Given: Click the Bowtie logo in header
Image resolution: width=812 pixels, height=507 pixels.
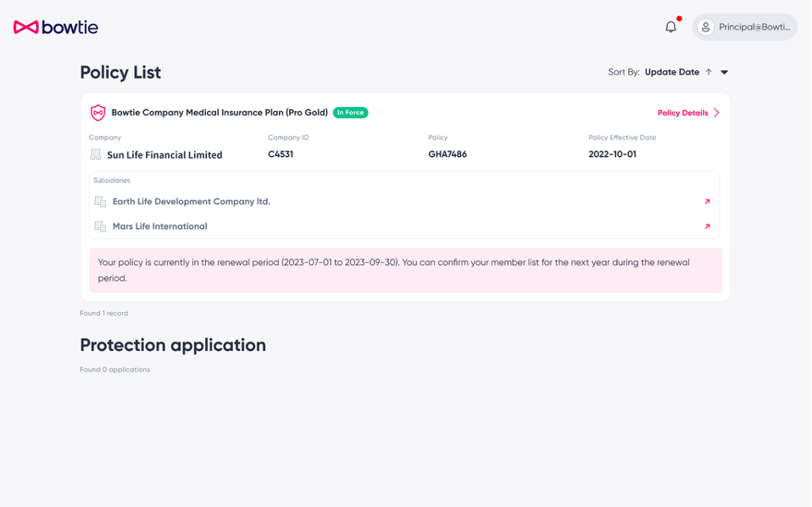Looking at the screenshot, I should coord(56,27).
